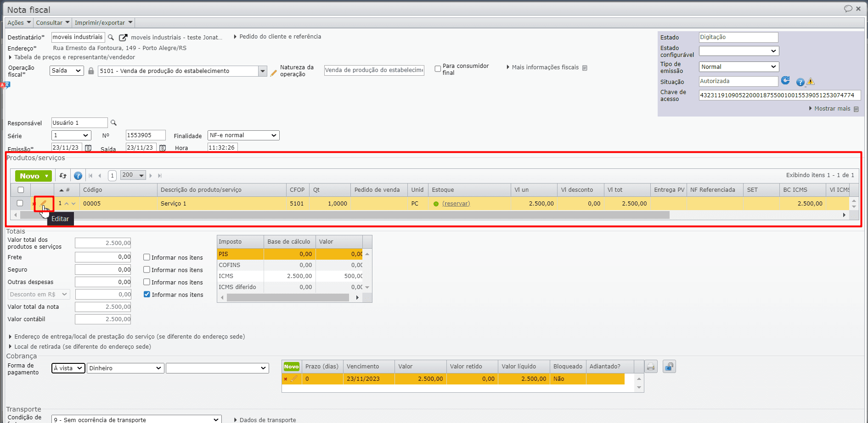
Task: Click the (reservar) stock link
Action: 456,204
